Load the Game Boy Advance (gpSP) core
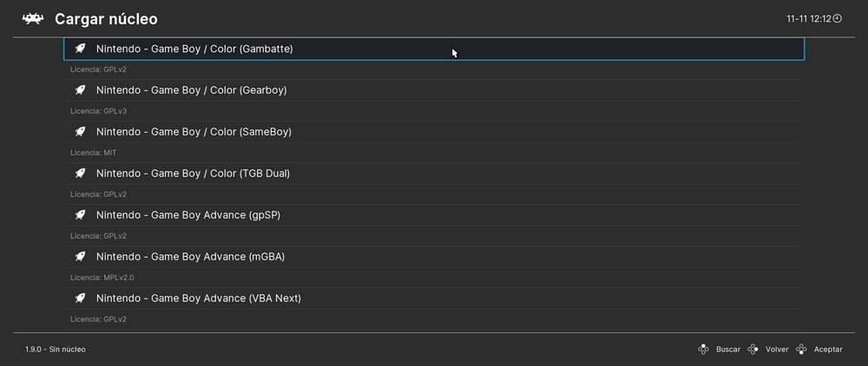The width and height of the screenshot is (868, 366). (434, 214)
